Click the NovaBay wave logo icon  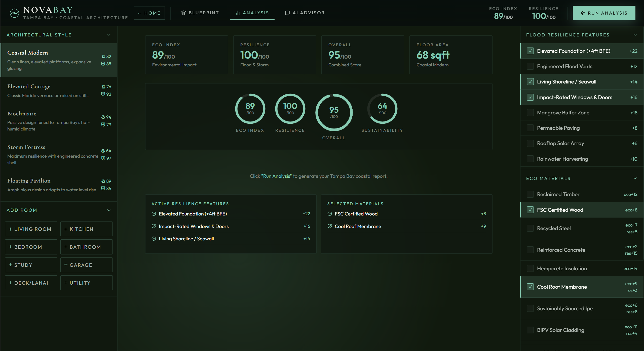[14, 13]
